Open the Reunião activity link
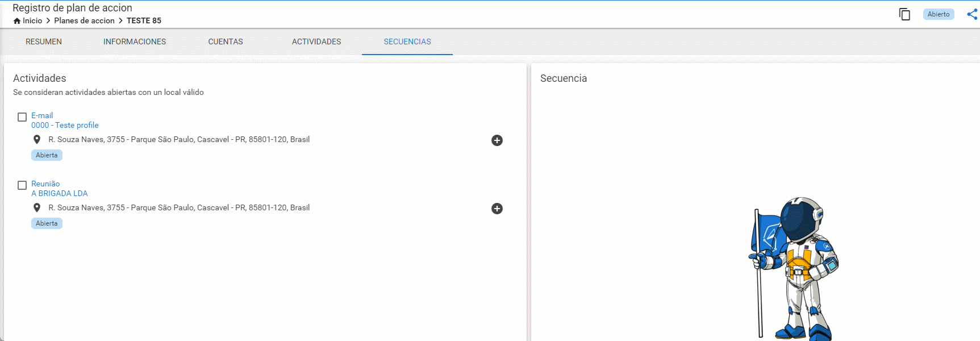 45,184
